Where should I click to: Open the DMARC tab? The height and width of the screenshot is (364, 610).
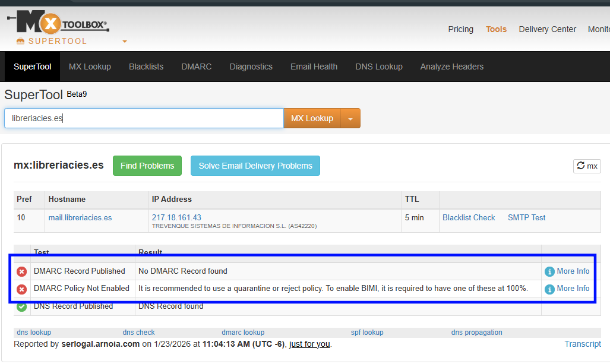click(x=197, y=67)
